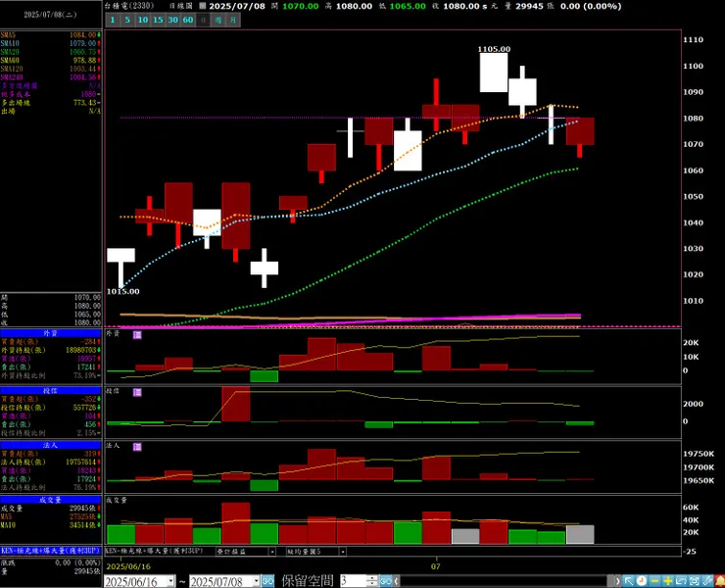Click GO button next to date range
The height and width of the screenshot is (588, 725).
tap(268, 581)
